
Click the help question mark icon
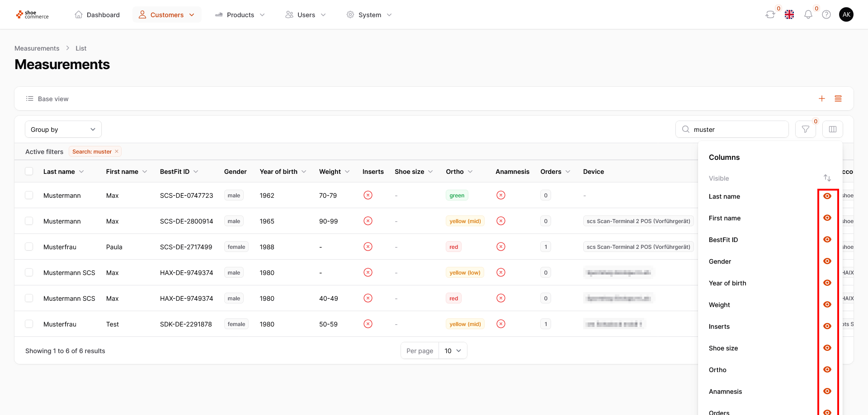(x=826, y=15)
